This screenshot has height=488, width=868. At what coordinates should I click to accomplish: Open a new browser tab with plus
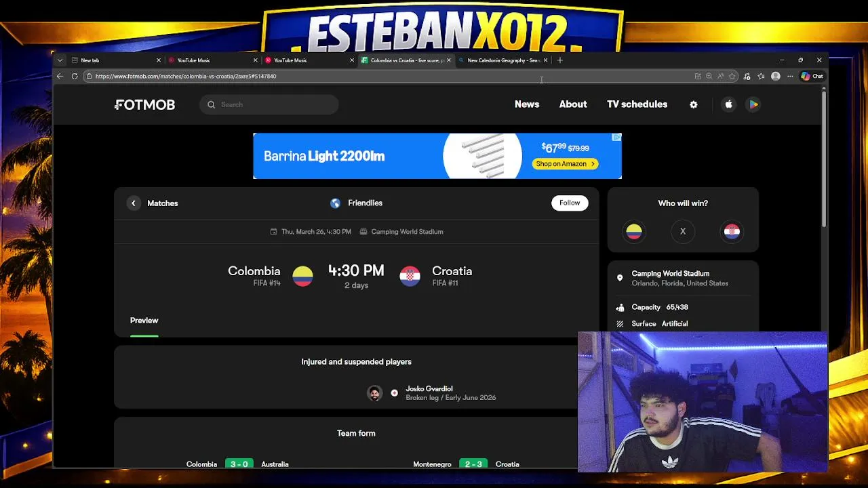tap(559, 60)
